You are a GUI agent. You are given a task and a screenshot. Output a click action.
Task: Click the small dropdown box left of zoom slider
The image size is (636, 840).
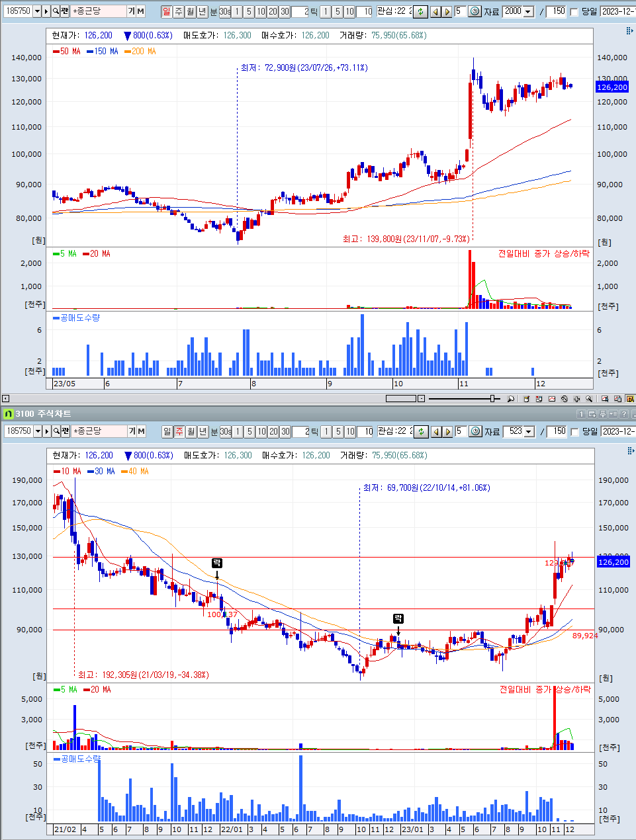pos(420,398)
